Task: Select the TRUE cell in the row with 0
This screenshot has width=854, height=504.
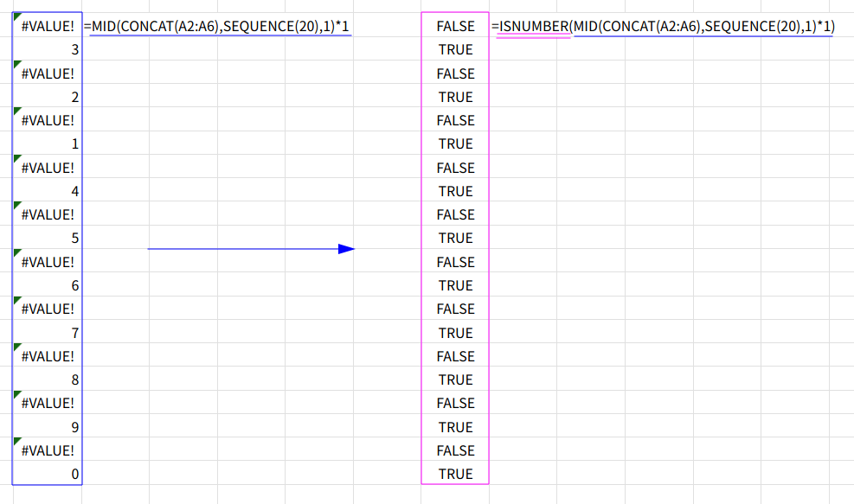Action: point(455,474)
